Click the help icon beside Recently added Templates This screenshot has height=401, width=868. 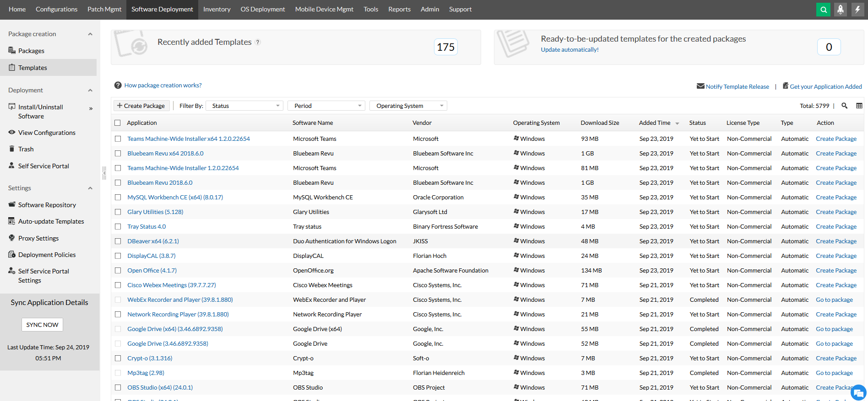pos(258,42)
